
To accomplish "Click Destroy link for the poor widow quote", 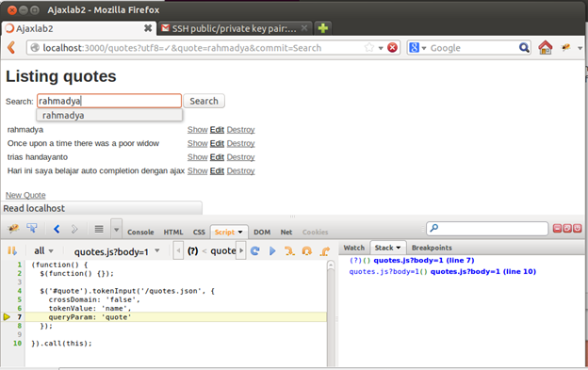I will tap(240, 143).
